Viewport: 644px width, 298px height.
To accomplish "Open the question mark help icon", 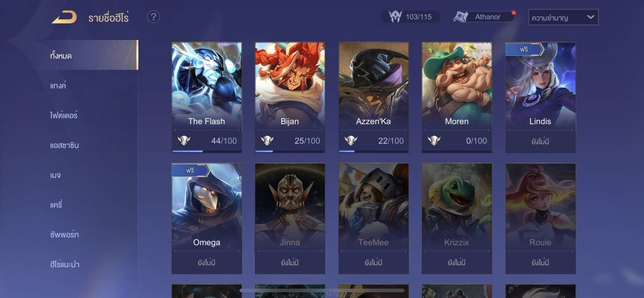I will tap(153, 17).
